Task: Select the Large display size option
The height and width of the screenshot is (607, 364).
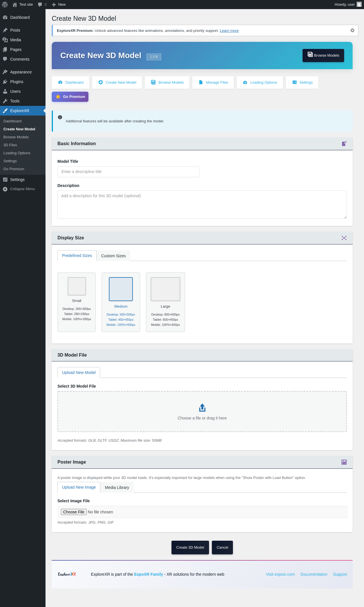Action: 166,302
